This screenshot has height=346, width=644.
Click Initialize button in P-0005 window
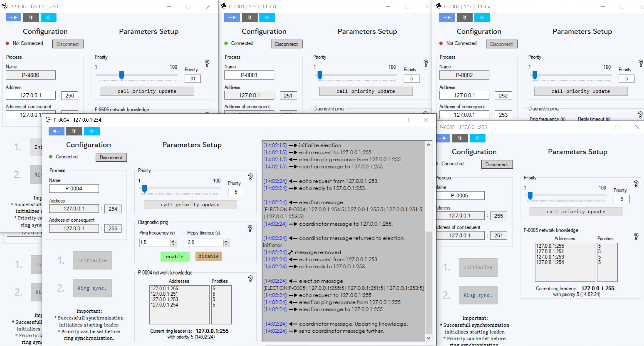click(x=478, y=267)
